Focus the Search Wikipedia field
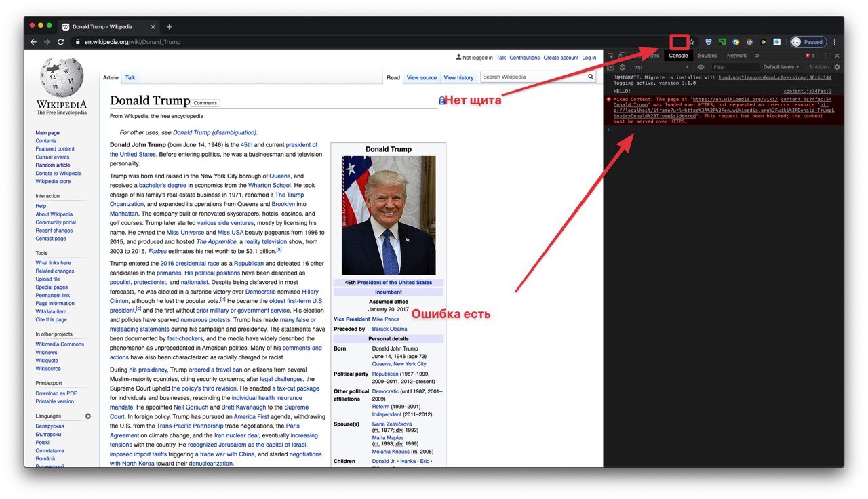This screenshot has width=868, height=499. [x=534, y=77]
